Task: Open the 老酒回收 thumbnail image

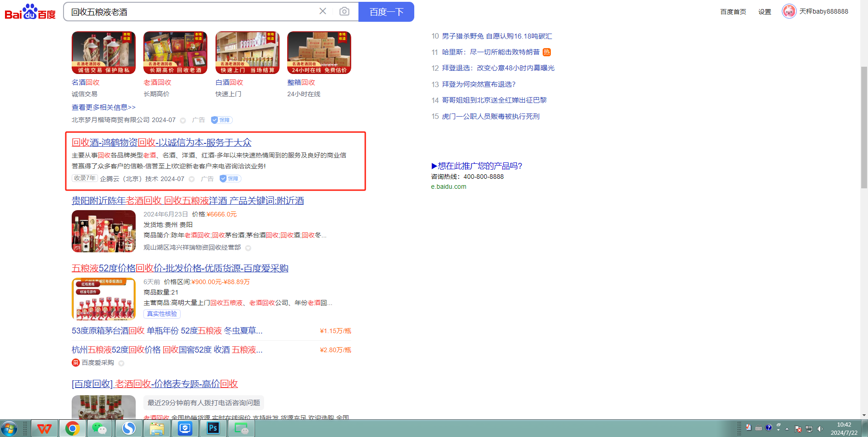Action: pyautogui.click(x=175, y=53)
